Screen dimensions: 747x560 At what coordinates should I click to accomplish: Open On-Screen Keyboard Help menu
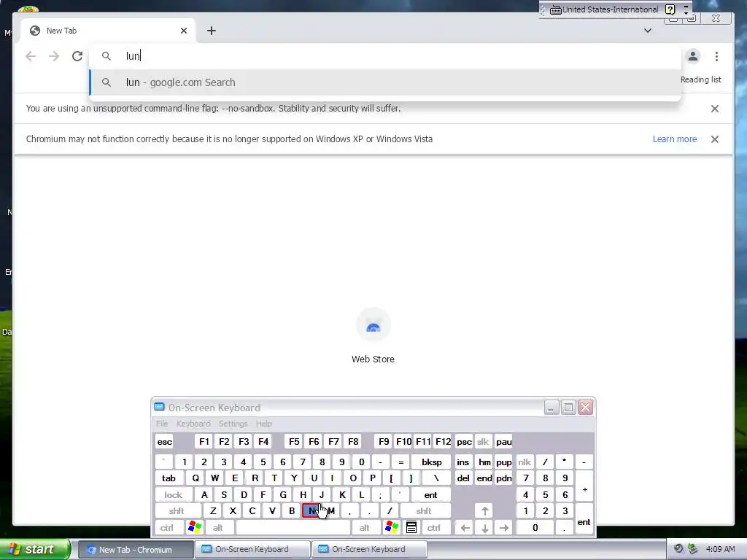pos(263,424)
